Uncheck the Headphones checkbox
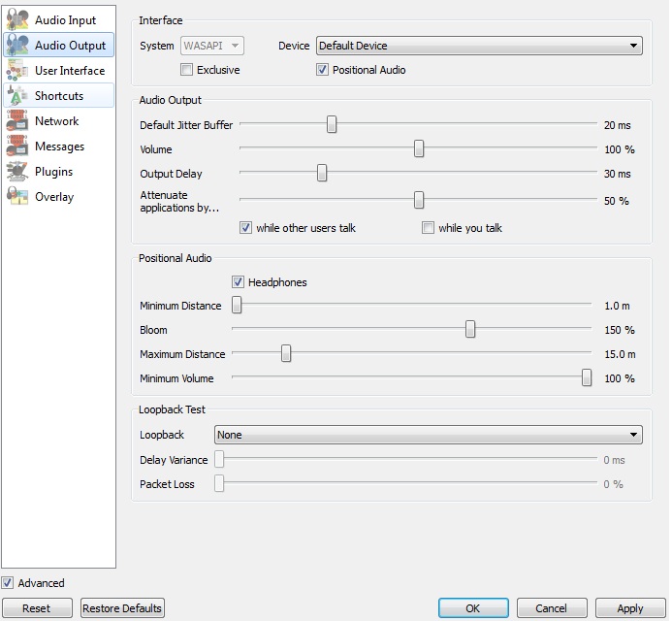 coord(239,282)
